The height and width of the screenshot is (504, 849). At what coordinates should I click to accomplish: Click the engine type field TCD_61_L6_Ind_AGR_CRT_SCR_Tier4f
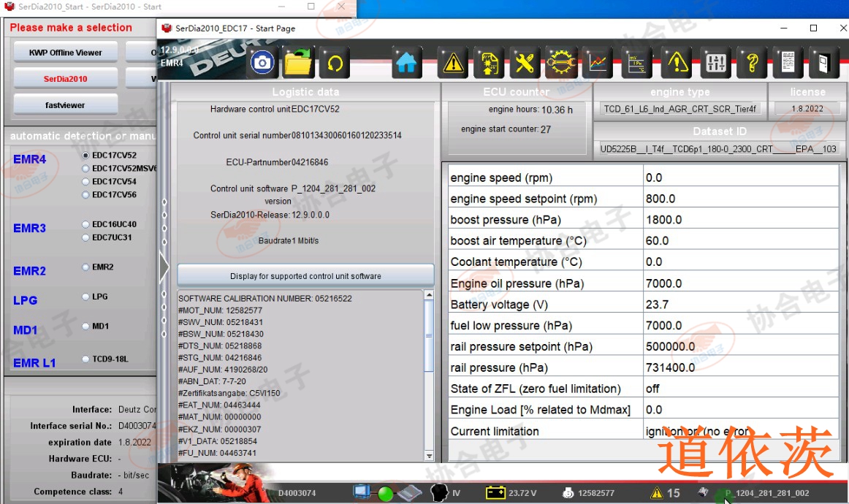click(x=679, y=109)
